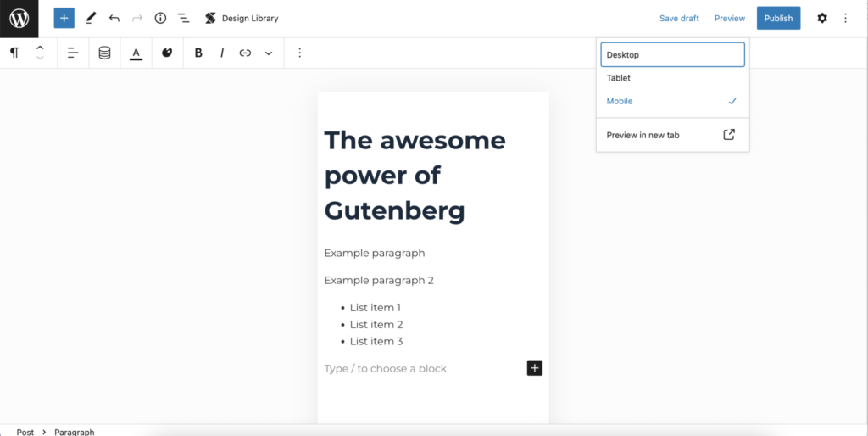Open the text alignment options
The height and width of the screenshot is (436, 868).
tap(73, 53)
